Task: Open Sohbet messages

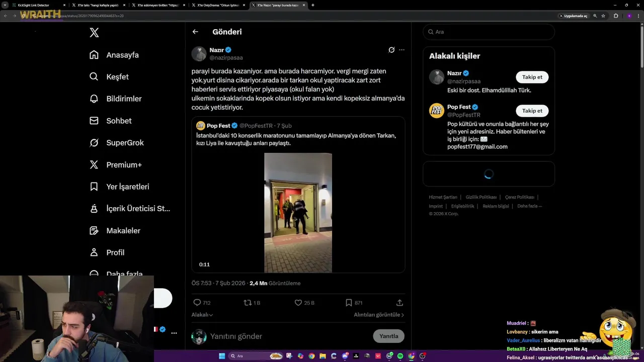Action: (x=110, y=121)
